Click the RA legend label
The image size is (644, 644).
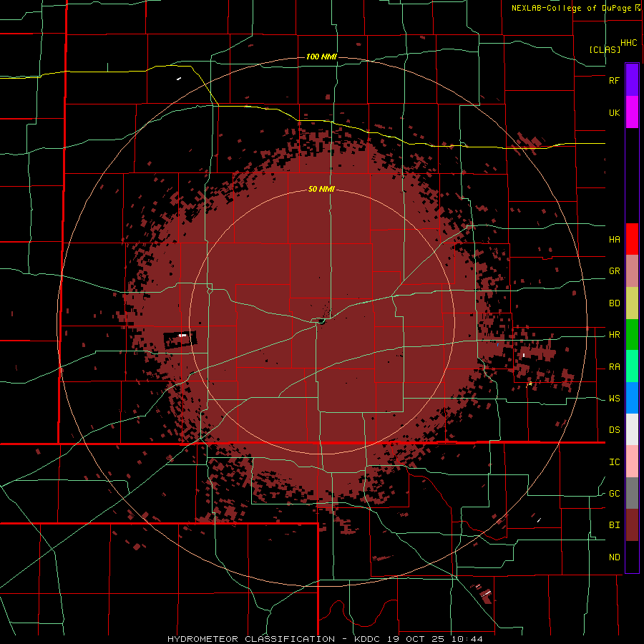coord(614,367)
